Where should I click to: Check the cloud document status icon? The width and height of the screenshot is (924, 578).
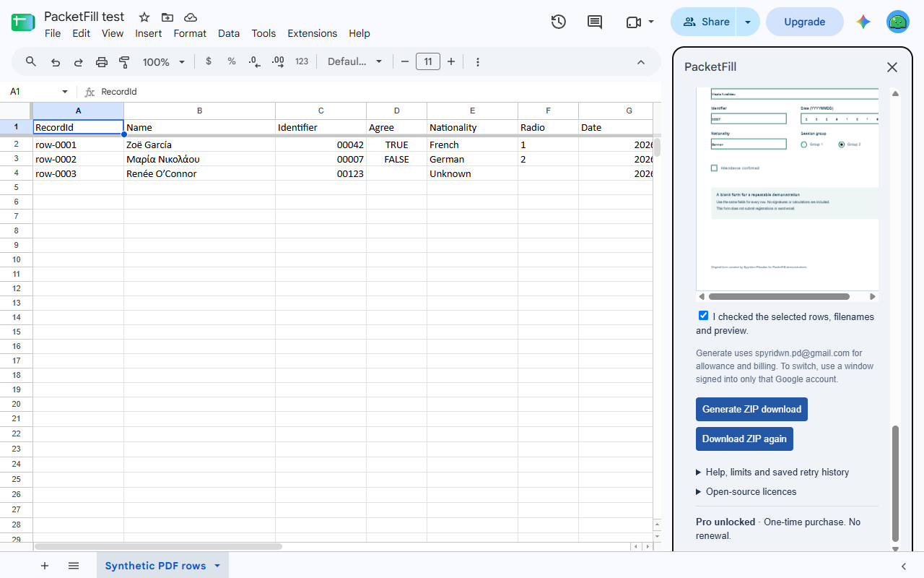point(191,17)
